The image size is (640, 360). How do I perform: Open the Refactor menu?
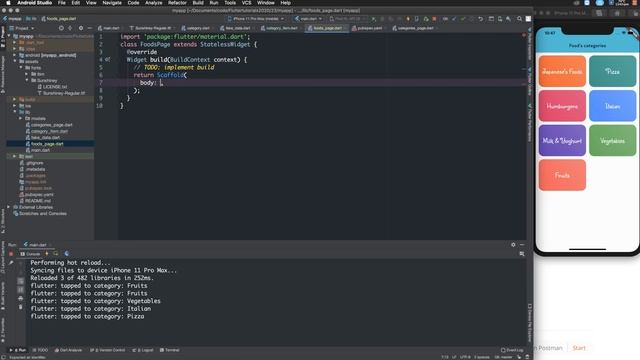(177, 3)
